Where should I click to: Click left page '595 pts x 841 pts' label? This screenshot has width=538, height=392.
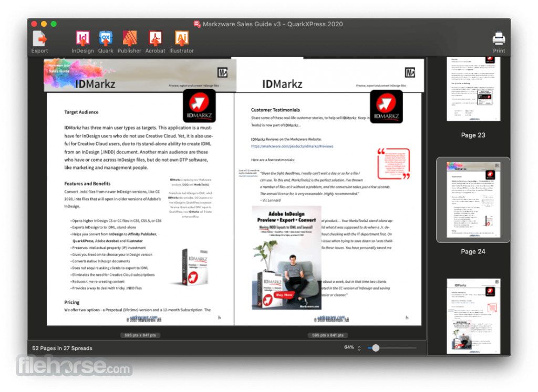[x=140, y=335]
